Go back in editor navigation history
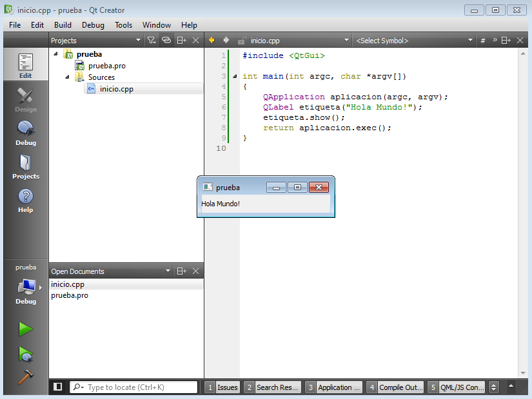This screenshot has height=399, width=532. tap(212, 41)
